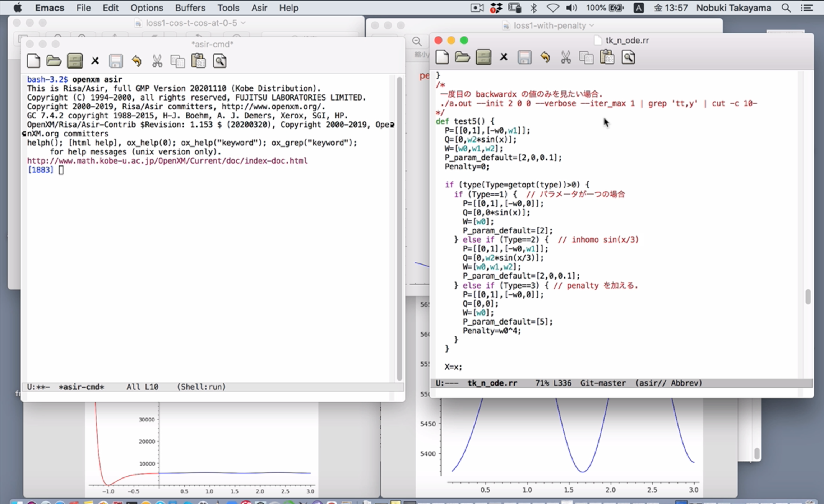The height and width of the screenshot is (504, 824).
Task: Click input source A icon in menu bar
Action: 638,8
